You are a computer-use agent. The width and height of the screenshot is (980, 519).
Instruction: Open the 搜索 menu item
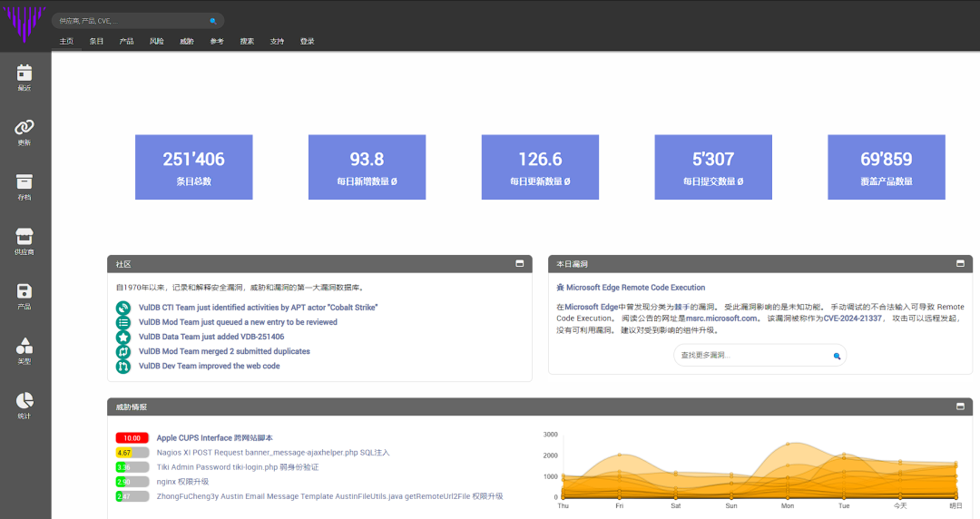click(247, 41)
